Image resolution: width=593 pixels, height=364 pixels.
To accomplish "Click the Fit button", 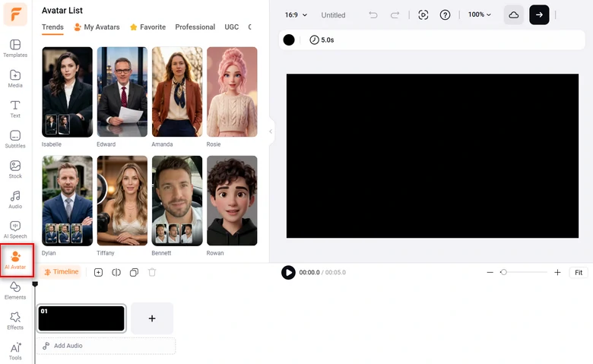I will [579, 273].
